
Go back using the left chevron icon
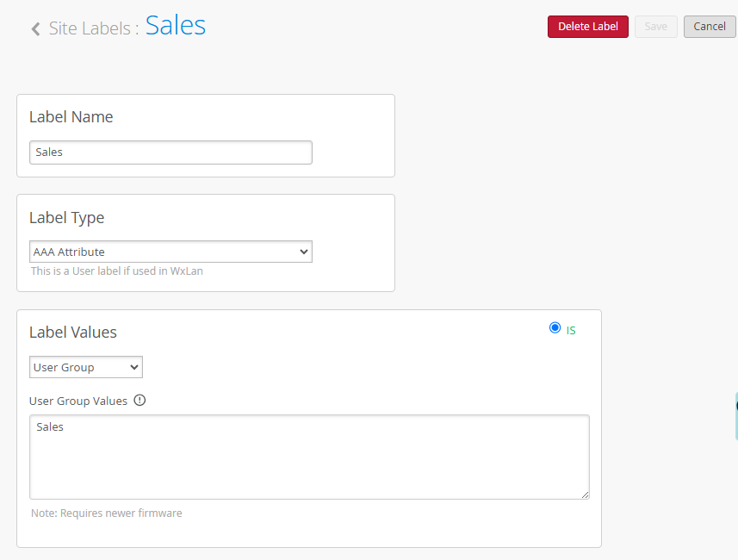point(36,28)
